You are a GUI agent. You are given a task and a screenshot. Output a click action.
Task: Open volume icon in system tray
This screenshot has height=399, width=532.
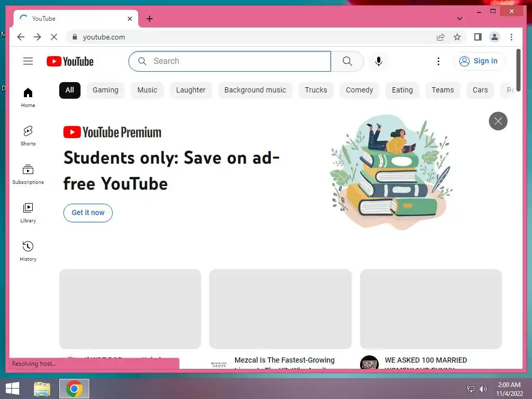483,389
